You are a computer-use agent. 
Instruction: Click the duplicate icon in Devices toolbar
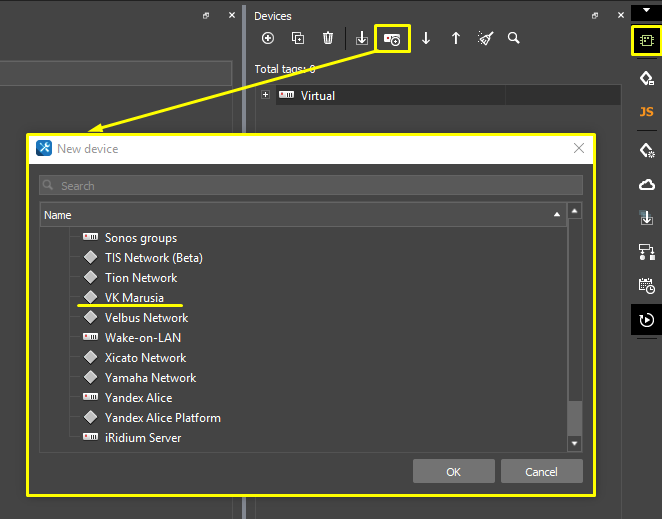pos(298,39)
